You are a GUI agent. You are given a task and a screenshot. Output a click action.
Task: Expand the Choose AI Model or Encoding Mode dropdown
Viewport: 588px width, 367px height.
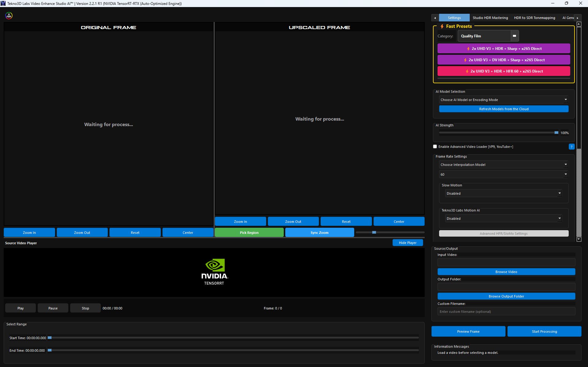point(504,100)
